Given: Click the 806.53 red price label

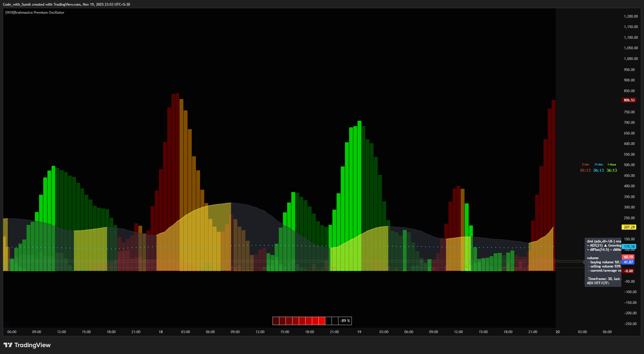Looking at the screenshot, I should click(629, 100).
